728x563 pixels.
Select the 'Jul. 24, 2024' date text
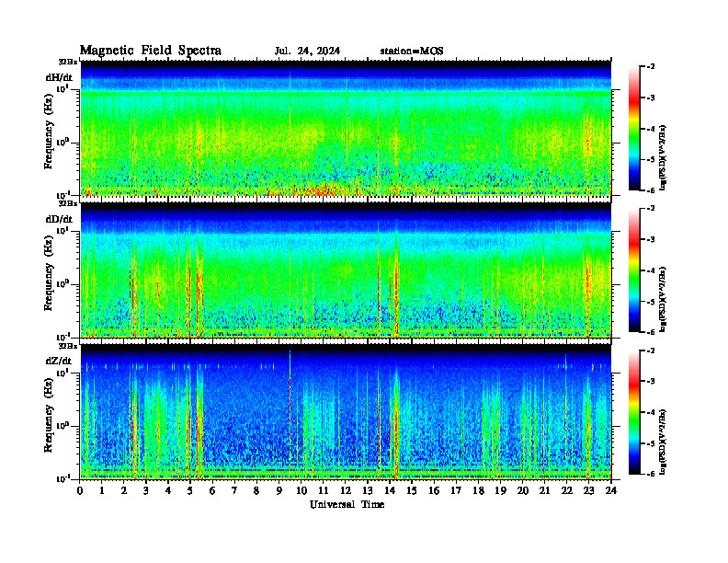(x=307, y=52)
